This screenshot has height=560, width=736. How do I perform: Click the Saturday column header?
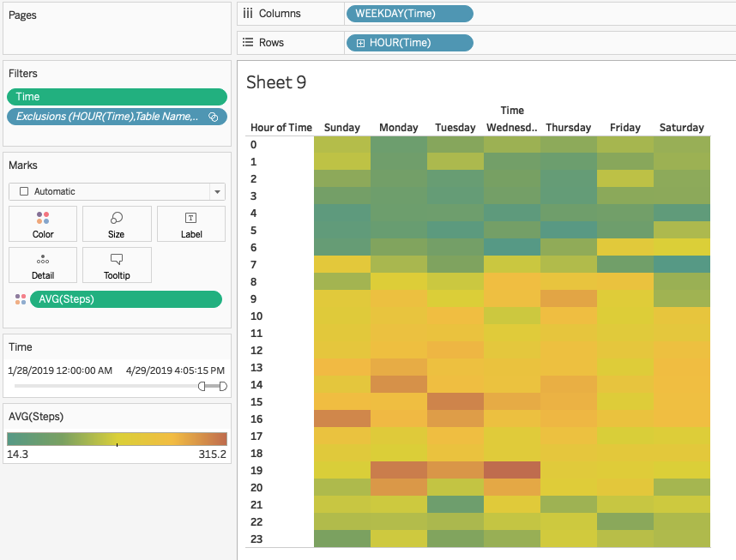682,128
